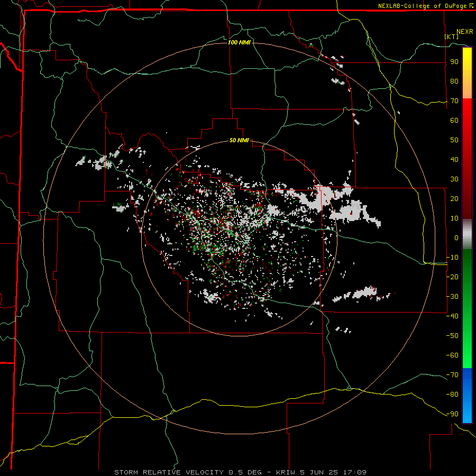
Task: Click the -20 value on velocity scale
Action: pos(452,277)
